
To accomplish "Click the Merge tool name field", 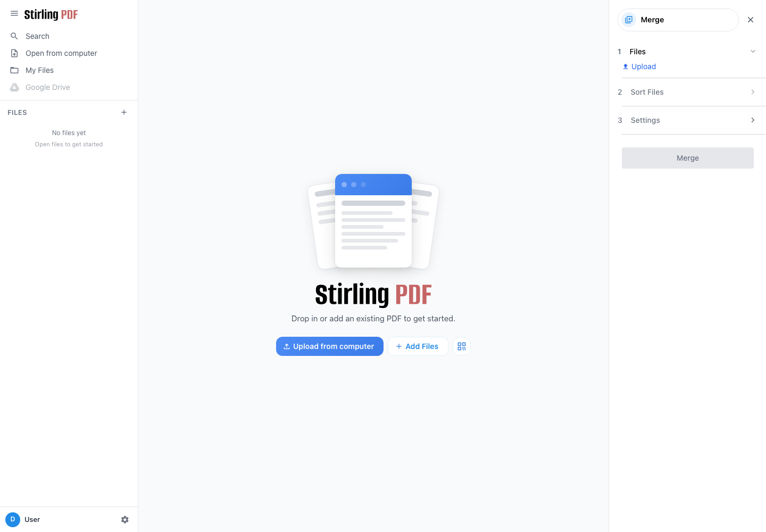I will [678, 20].
